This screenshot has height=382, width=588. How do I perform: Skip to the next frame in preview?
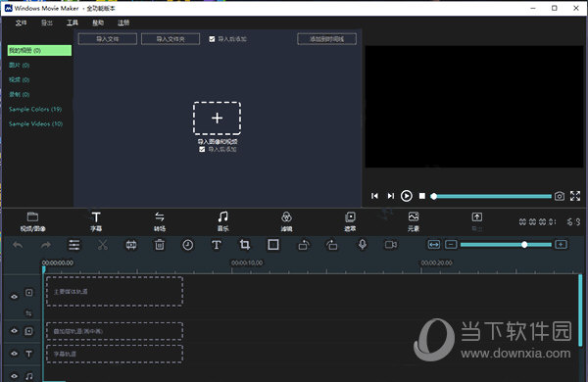pyautogui.click(x=391, y=196)
